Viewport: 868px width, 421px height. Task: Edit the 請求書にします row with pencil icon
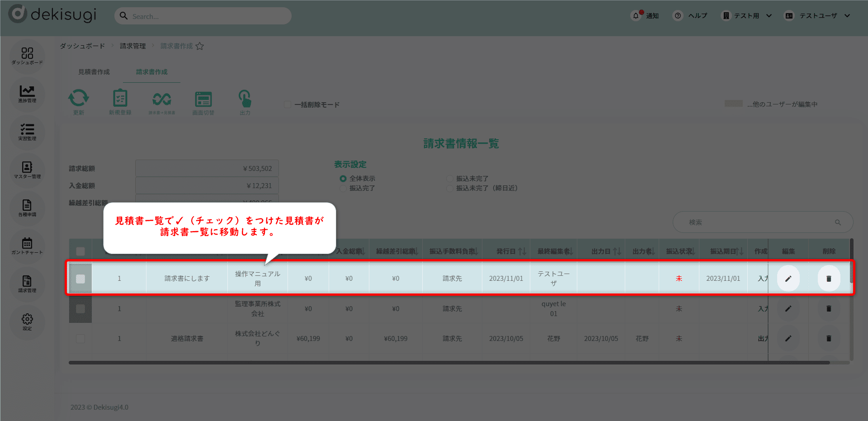point(788,279)
